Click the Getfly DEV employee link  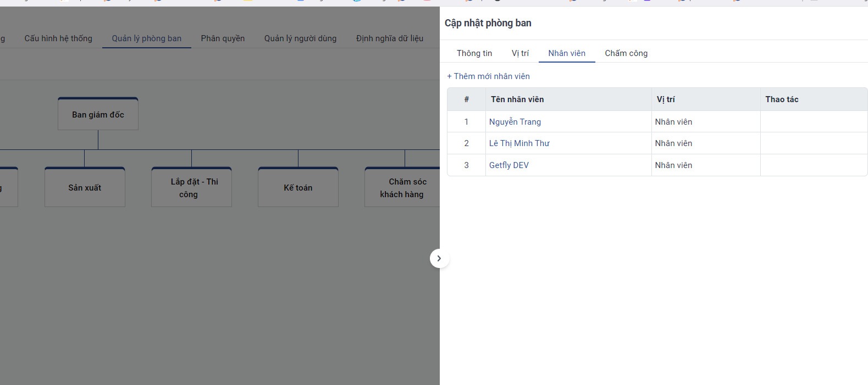pos(509,165)
